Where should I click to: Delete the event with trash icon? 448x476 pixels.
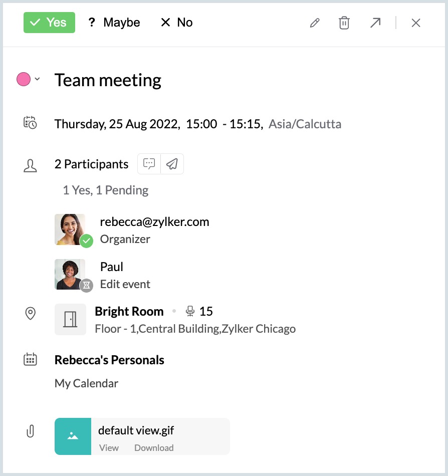click(x=344, y=23)
